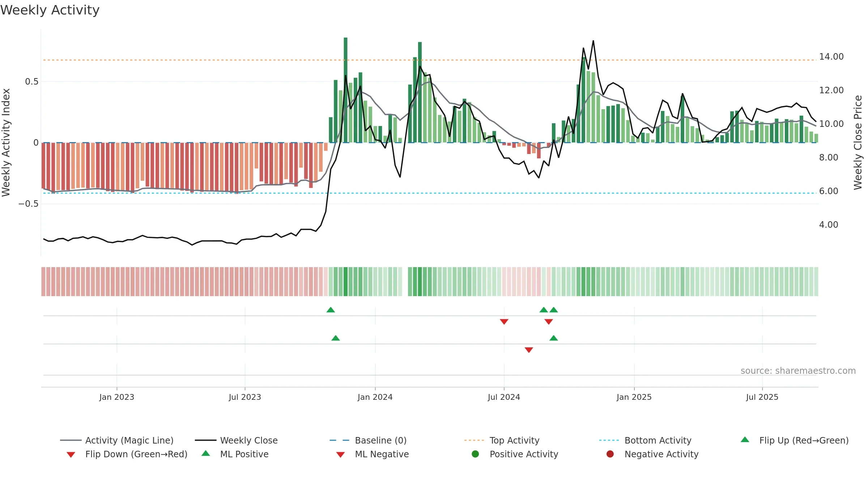Screen dimensions: 868x488
Task: Click the Jan 2024 x-axis label
Action: (375, 397)
